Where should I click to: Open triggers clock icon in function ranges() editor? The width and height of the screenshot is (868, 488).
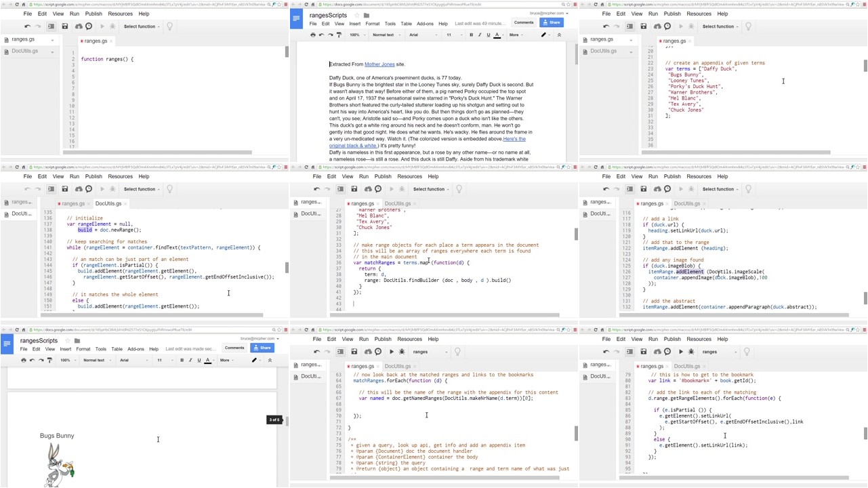pyautogui.click(x=89, y=26)
